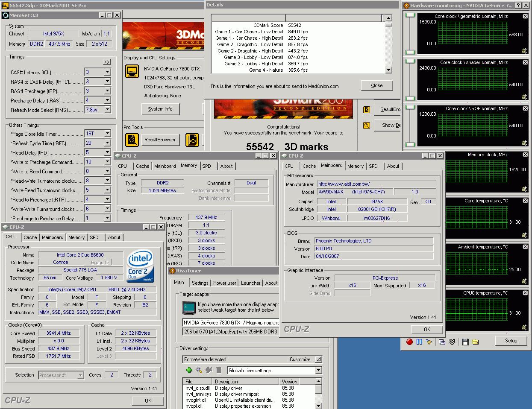Click the System Info button in 3DMark
Viewport: 532px width, 409px height.
[160, 109]
